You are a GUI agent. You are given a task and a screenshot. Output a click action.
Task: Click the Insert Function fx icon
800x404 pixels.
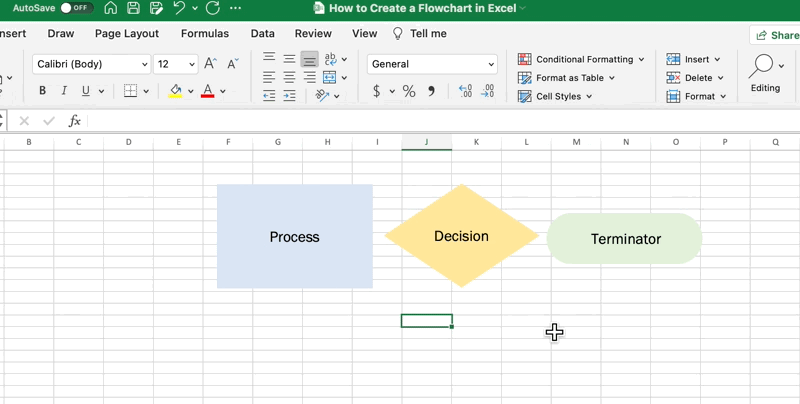(x=74, y=121)
